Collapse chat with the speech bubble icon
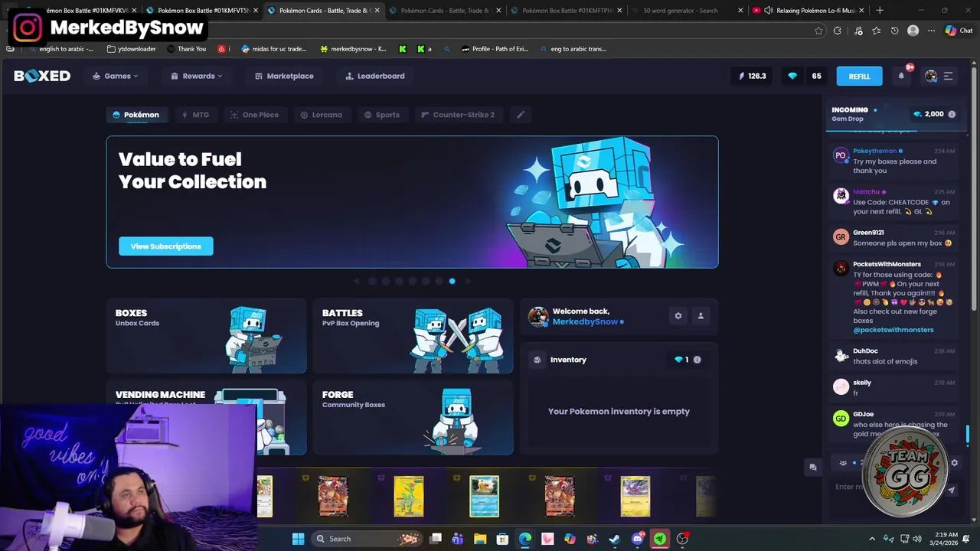Image resolution: width=980 pixels, height=551 pixels. [x=813, y=467]
